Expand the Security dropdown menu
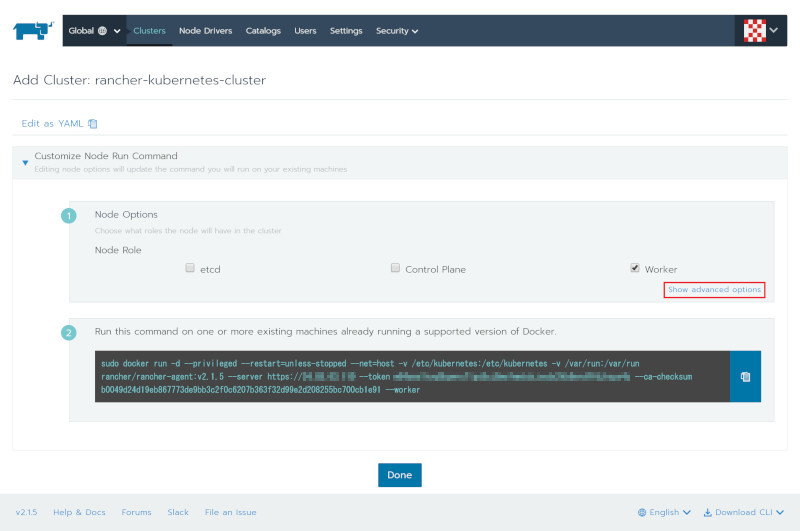Viewport: 800px width, 531px height. coord(397,31)
